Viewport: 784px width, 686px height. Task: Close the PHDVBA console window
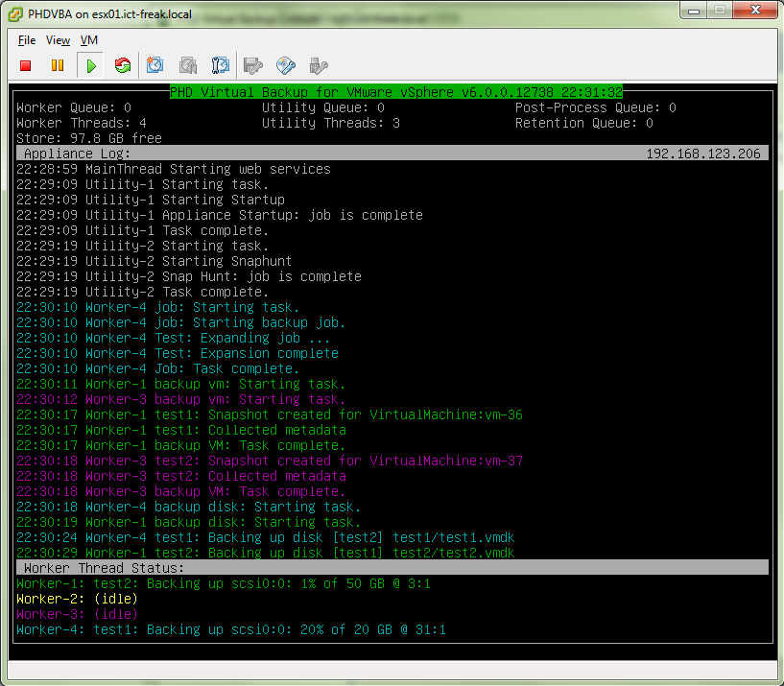[756, 11]
